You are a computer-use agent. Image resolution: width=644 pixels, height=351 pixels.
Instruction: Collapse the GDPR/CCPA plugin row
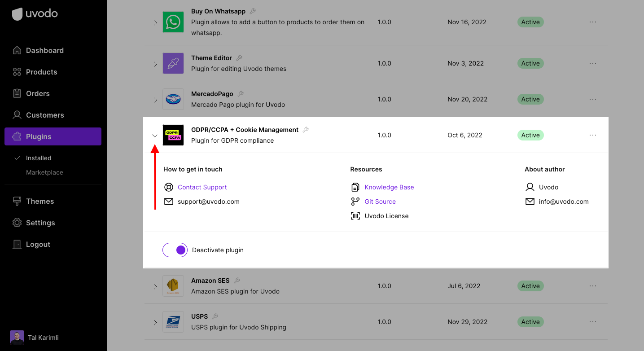pyautogui.click(x=155, y=136)
